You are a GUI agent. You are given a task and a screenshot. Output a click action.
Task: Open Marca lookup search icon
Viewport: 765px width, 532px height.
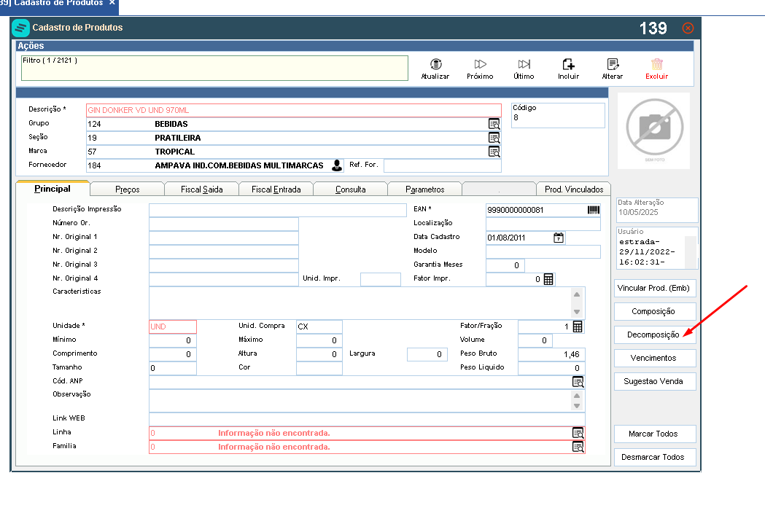click(494, 152)
